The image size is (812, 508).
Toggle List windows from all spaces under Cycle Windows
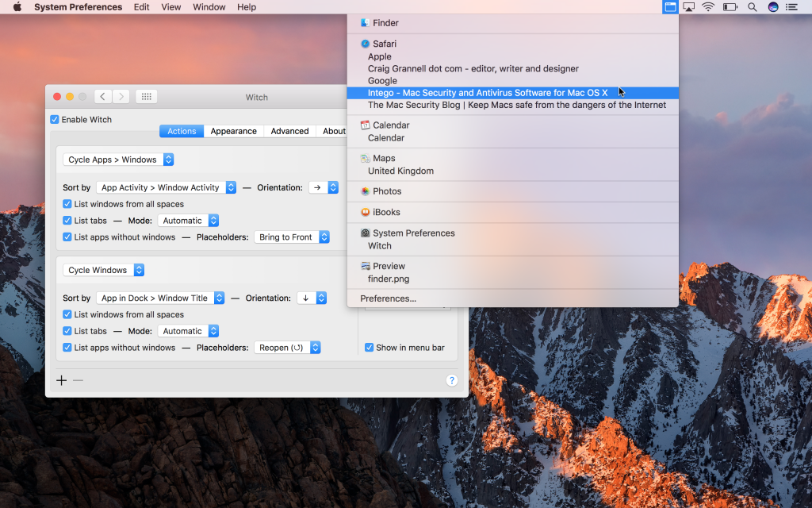67,314
